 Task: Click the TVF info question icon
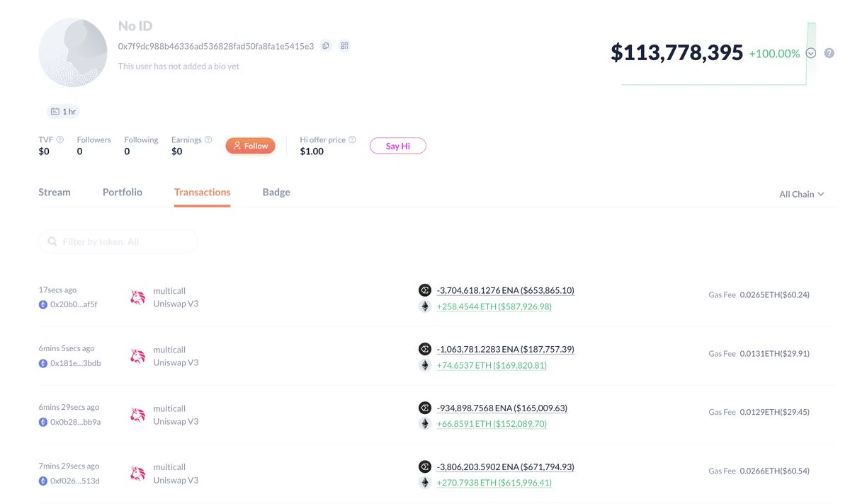coord(60,139)
